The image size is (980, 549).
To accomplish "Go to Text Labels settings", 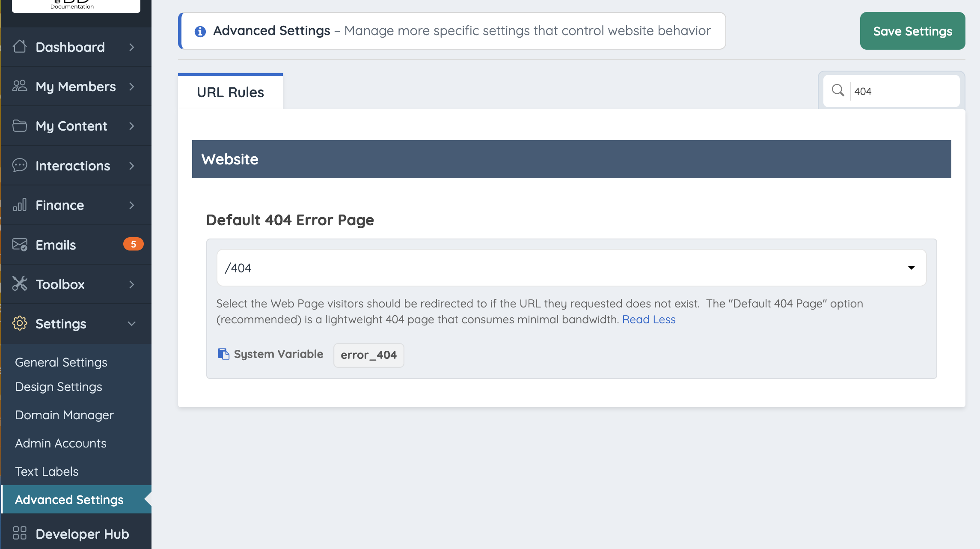I will [47, 471].
